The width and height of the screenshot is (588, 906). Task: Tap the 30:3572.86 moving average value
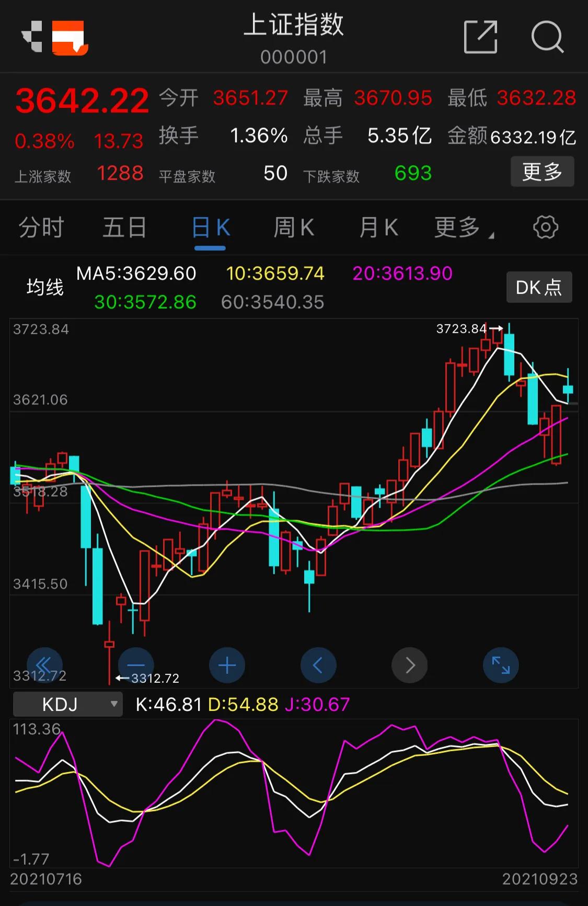145,302
